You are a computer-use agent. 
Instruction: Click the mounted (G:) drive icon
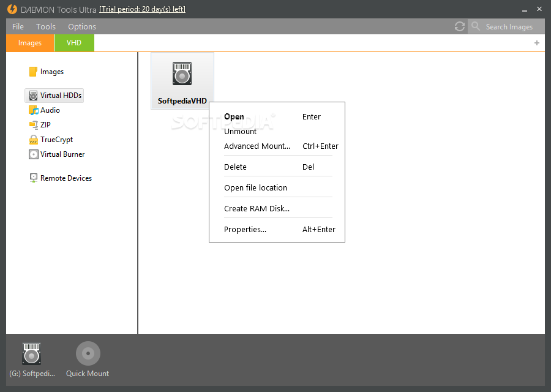tap(32, 353)
